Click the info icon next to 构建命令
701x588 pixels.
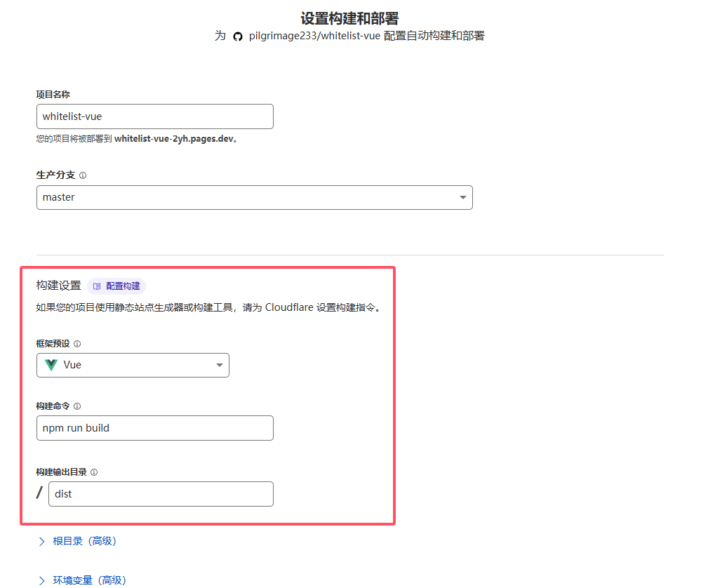[77, 406]
